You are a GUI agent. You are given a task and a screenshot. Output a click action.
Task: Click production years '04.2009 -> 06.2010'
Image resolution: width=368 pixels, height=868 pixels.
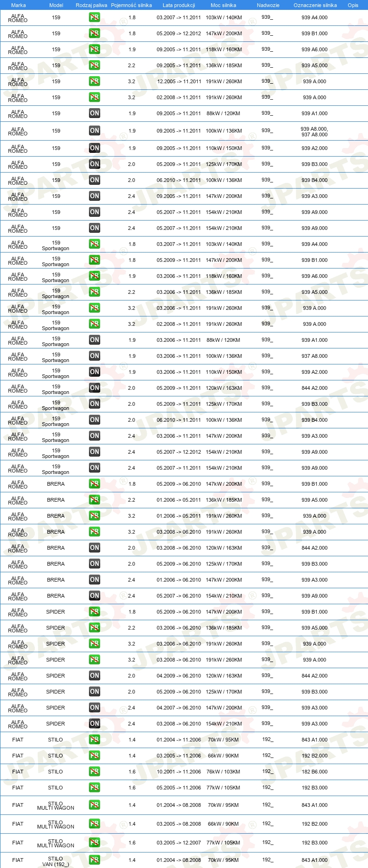coord(179,676)
